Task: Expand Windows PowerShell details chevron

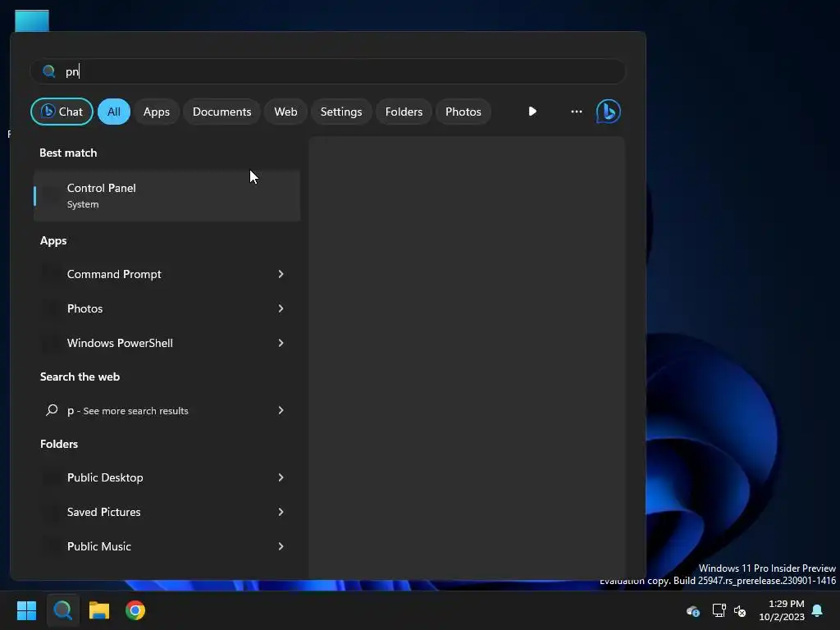Action: pos(281,343)
